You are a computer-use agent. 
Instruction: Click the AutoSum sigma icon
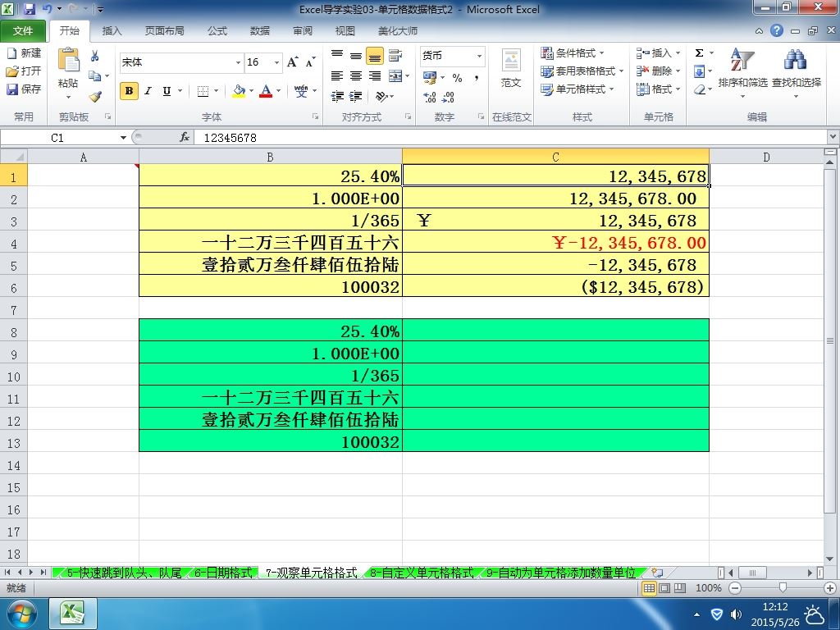[699, 53]
